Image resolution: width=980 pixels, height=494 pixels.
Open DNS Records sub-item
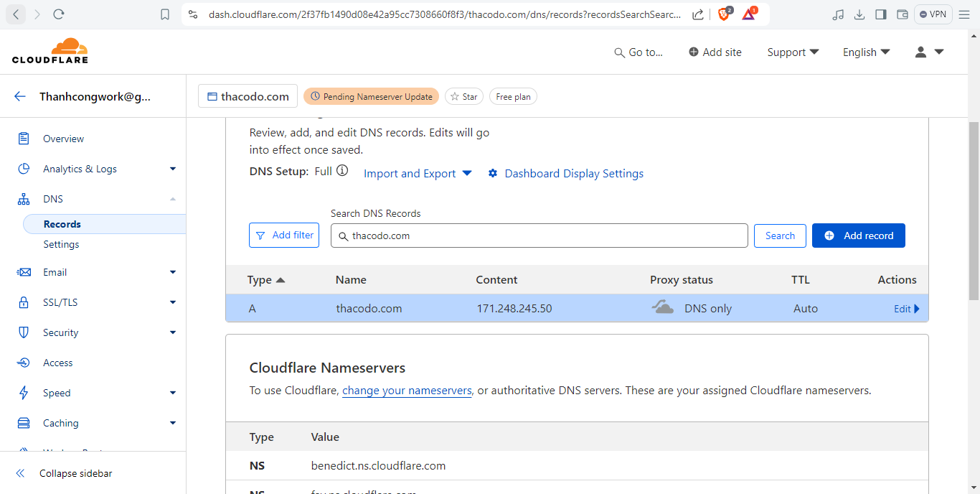pyautogui.click(x=105, y=224)
